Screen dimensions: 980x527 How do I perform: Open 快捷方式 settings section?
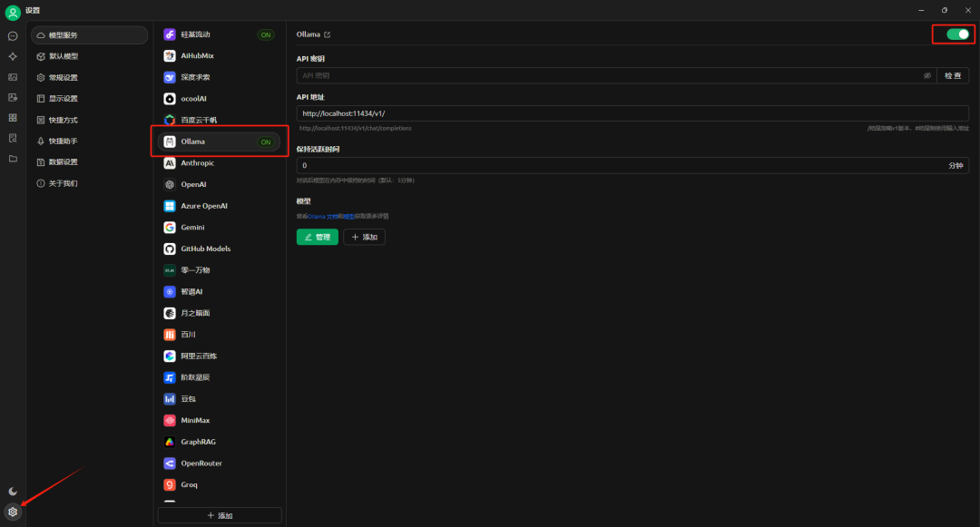(89, 120)
